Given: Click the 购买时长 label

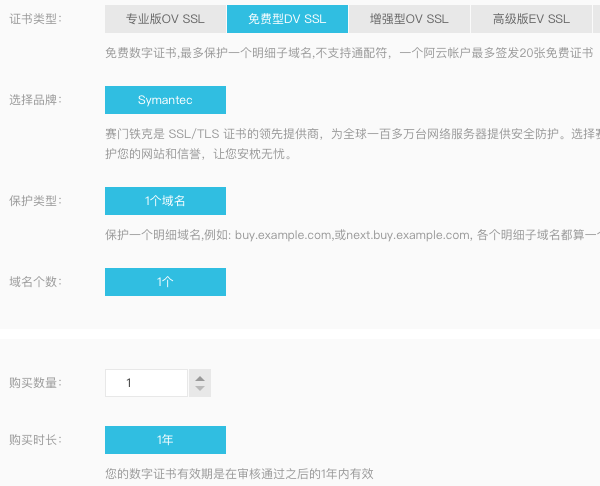Looking at the screenshot, I should [x=35, y=440].
